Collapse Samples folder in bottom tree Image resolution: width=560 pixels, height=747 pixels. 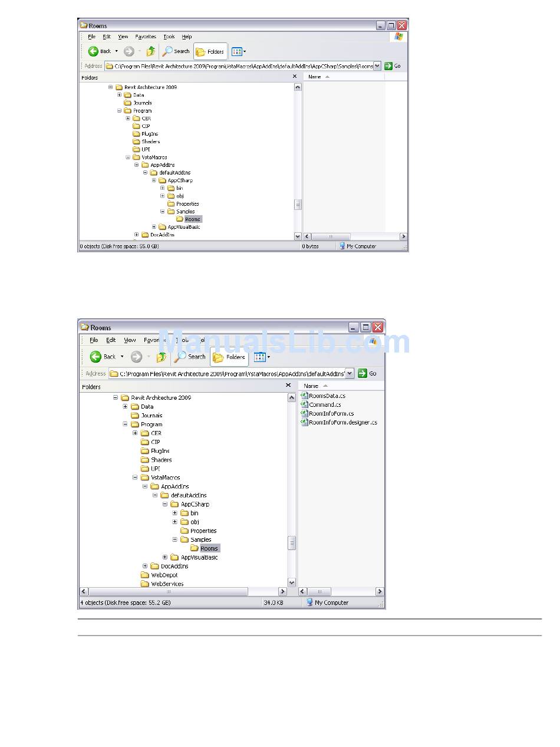[174, 539]
